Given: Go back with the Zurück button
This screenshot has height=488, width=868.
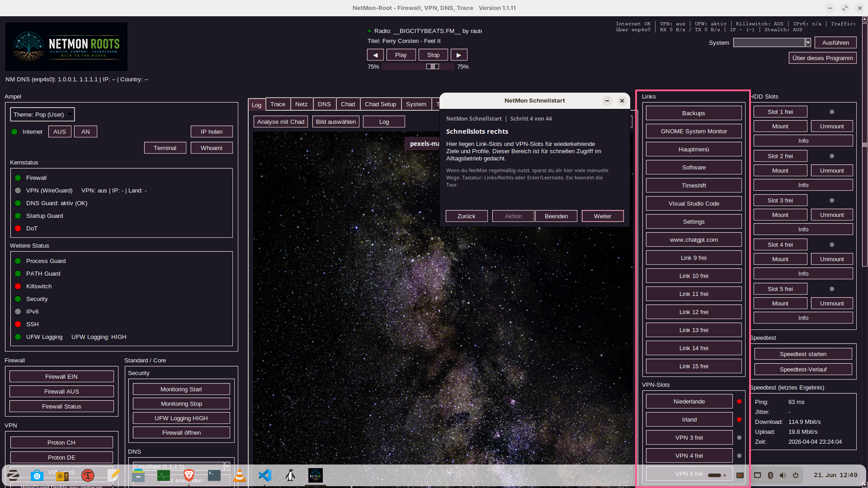Looking at the screenshot, I should click(x=467, y=216).
